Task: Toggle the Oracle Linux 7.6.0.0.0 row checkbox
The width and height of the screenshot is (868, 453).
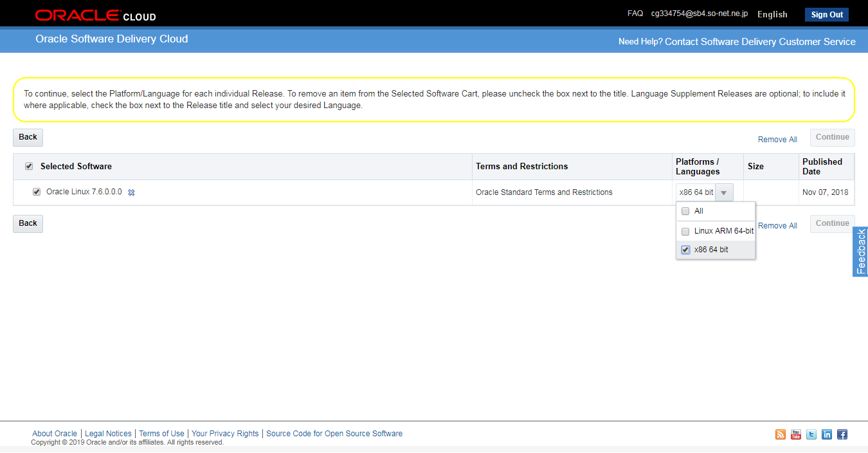Action: (x=36, y=191)
